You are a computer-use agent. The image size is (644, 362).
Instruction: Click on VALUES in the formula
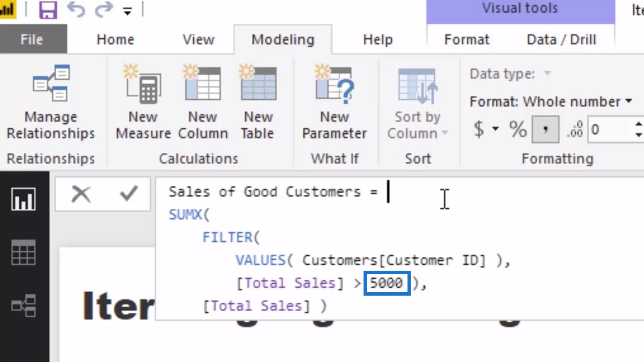coord(261,260)
